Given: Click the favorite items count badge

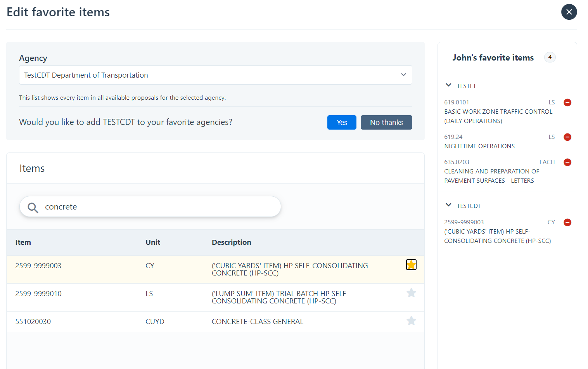Looking at the screenshot, I should [x=550, y=57].
